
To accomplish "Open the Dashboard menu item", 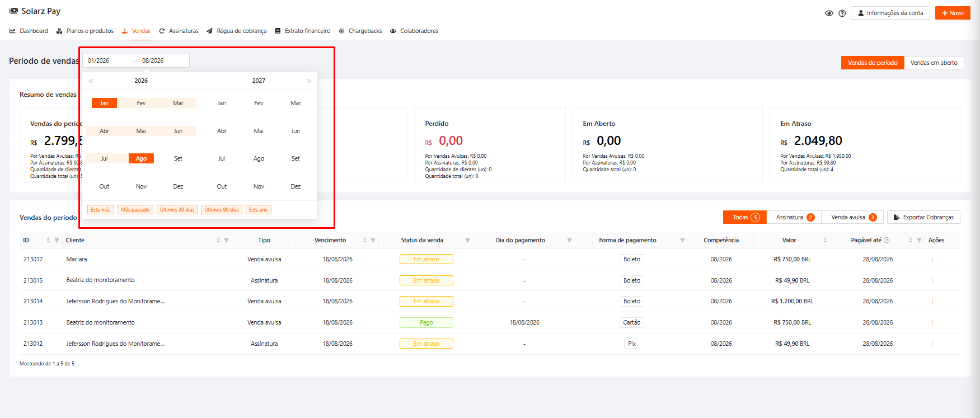I will (x=29, y=31).
